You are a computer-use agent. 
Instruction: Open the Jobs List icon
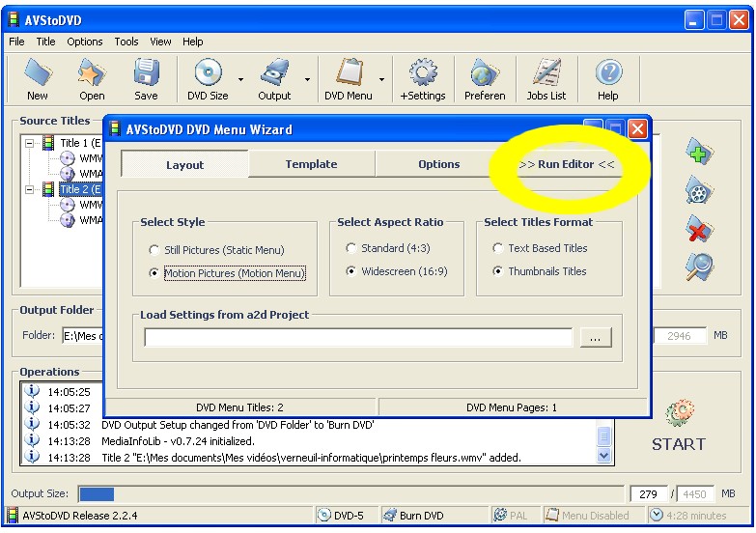[546, 78]
